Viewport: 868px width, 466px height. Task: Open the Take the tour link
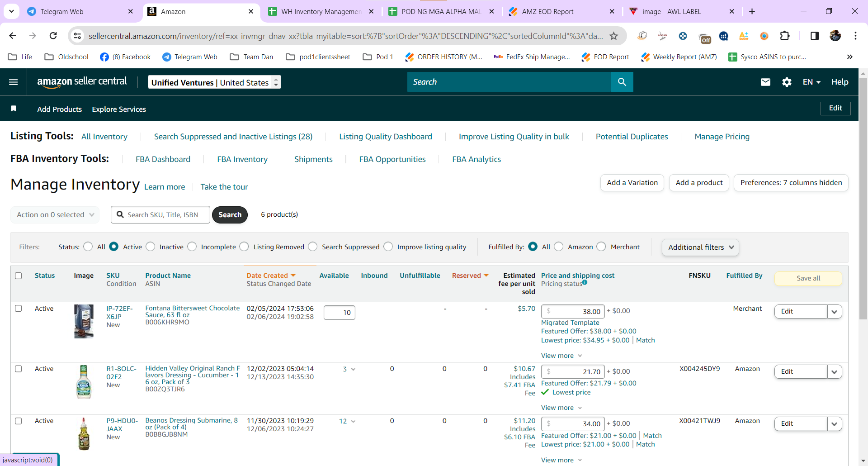tap(224, 187)
